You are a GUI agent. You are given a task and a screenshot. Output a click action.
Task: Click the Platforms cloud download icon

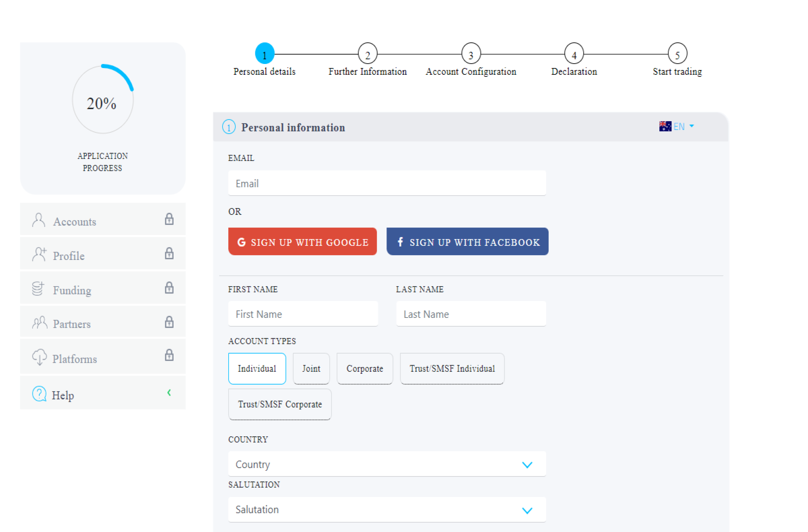(39, 358)
